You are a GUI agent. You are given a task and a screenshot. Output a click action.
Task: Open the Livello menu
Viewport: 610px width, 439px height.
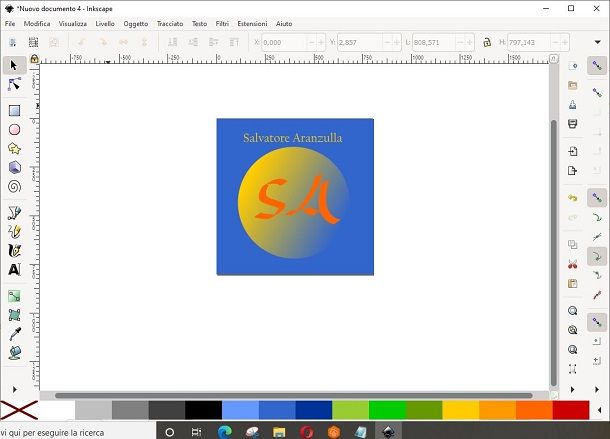(x=105, y=23)
